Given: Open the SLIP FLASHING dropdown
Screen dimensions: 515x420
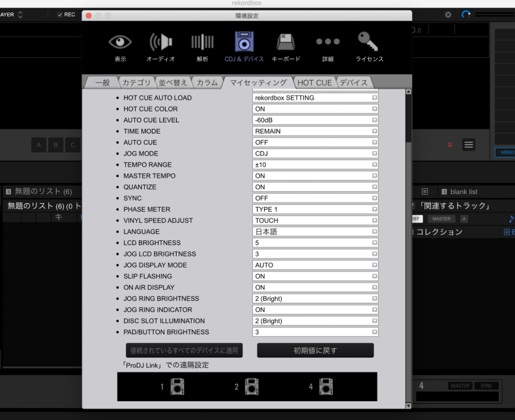Looking at the screenshot, I should [x=316, y=276].
